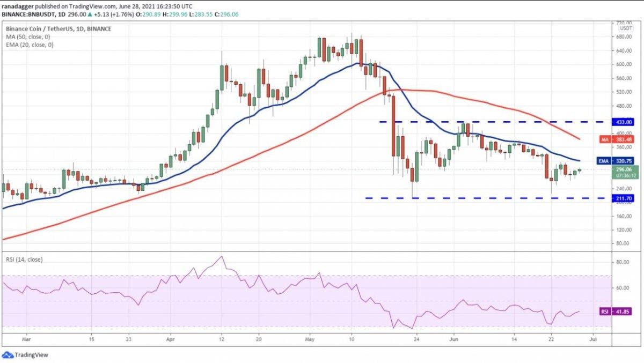This screenshot has width=644, height=363.
Task: Click the Binance Coin / TetherUS chart title
Action: tap(59, 28)
